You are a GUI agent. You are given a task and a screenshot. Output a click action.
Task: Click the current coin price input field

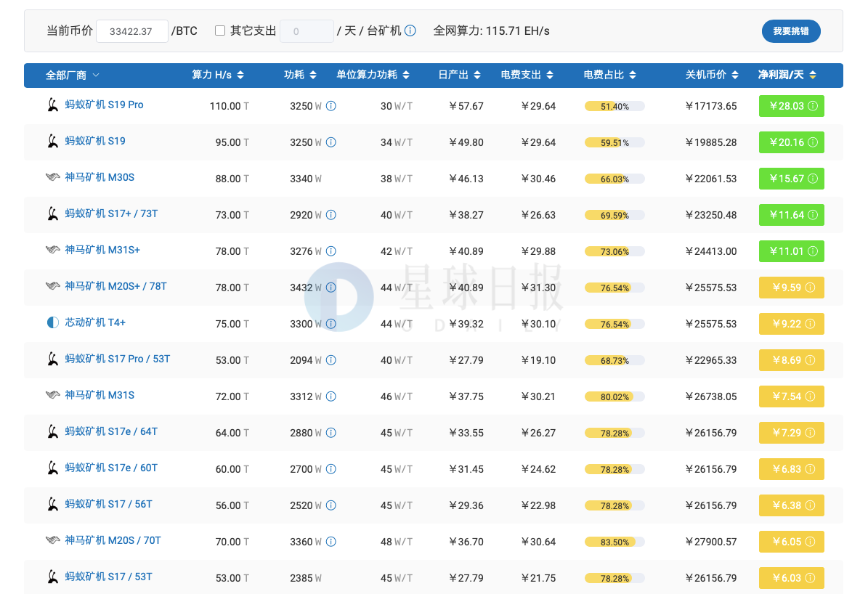coord(131,31)
